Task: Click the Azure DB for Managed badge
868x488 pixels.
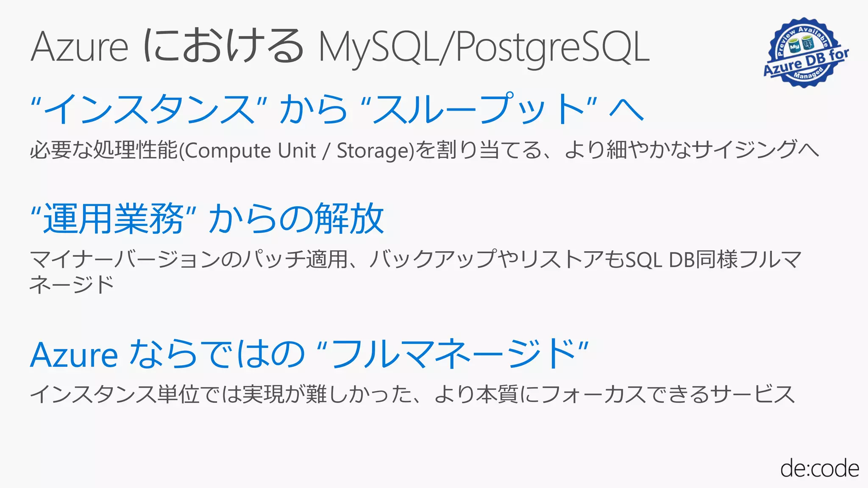Action: coord(806,53)
